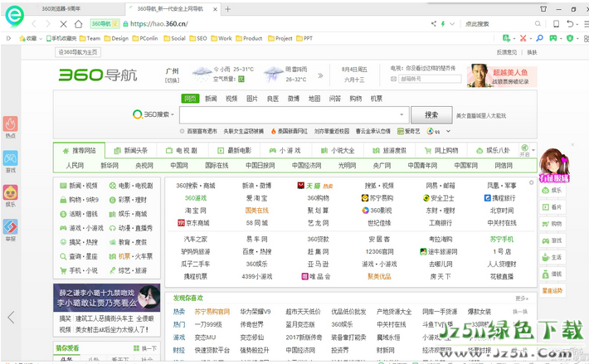Open the games controller sidebar icon

pos(11,158)
